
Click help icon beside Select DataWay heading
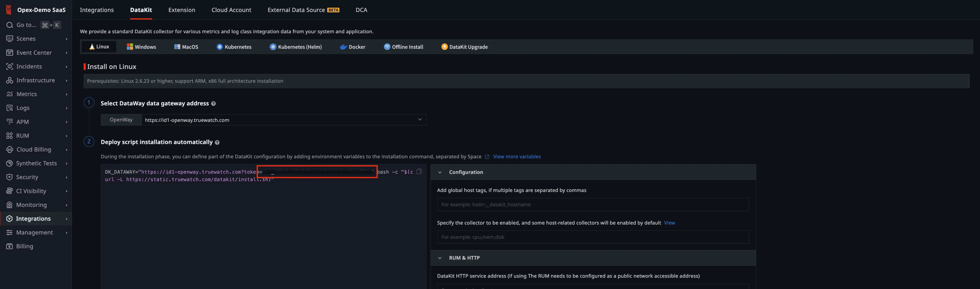click(213, 104)
